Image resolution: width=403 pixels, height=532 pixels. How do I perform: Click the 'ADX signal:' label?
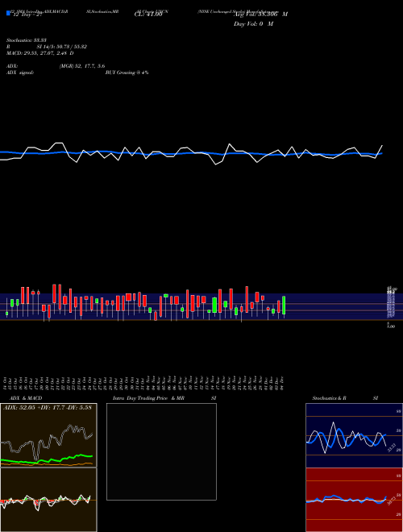pos(20,73)
